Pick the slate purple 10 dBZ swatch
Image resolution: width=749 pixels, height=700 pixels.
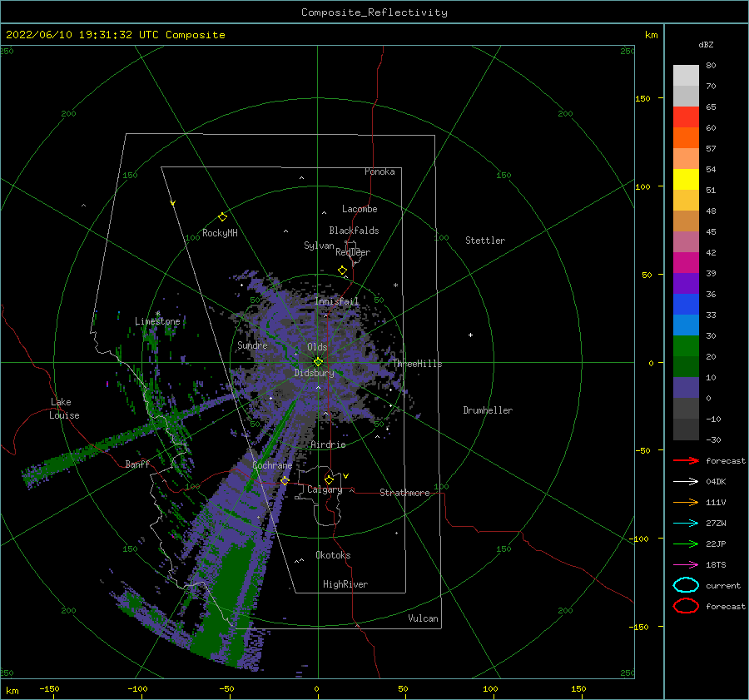click(x=686, y=388)
